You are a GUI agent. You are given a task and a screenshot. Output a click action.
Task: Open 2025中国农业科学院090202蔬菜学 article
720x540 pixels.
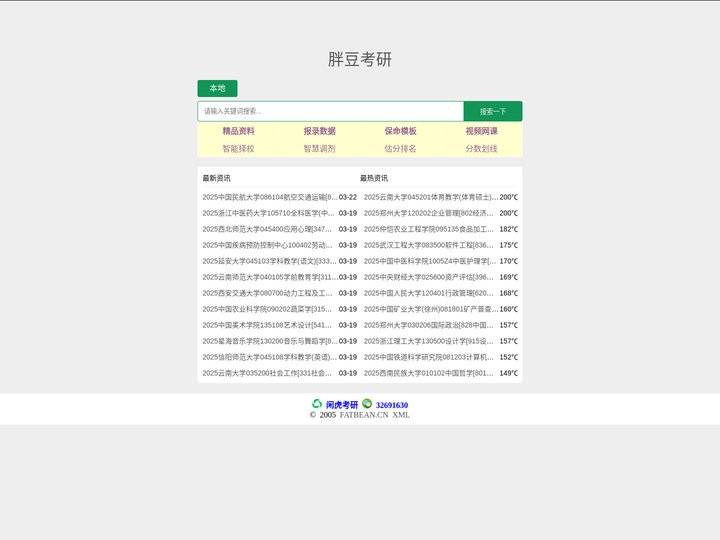(267, 309)
